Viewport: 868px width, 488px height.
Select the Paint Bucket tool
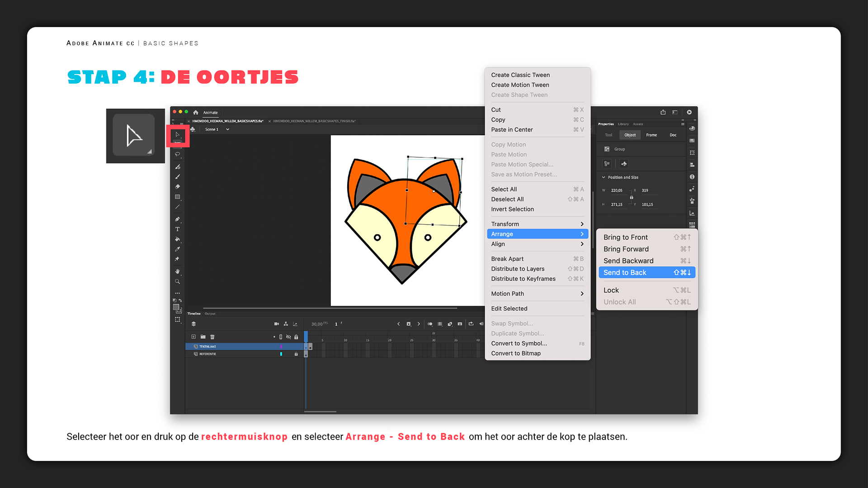coord(177,239)
